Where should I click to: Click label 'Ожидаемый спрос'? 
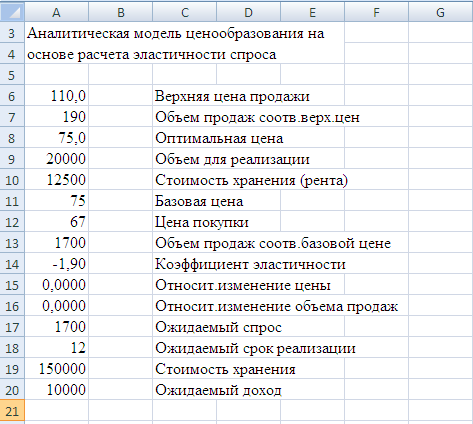coord(218,327)
